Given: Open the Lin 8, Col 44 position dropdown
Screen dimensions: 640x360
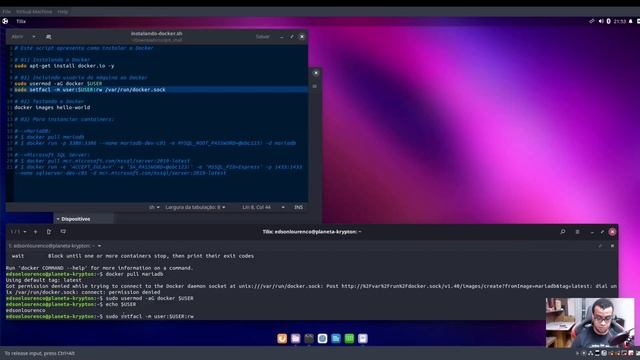Looking at the screenshot, I should tap(263, 207).
